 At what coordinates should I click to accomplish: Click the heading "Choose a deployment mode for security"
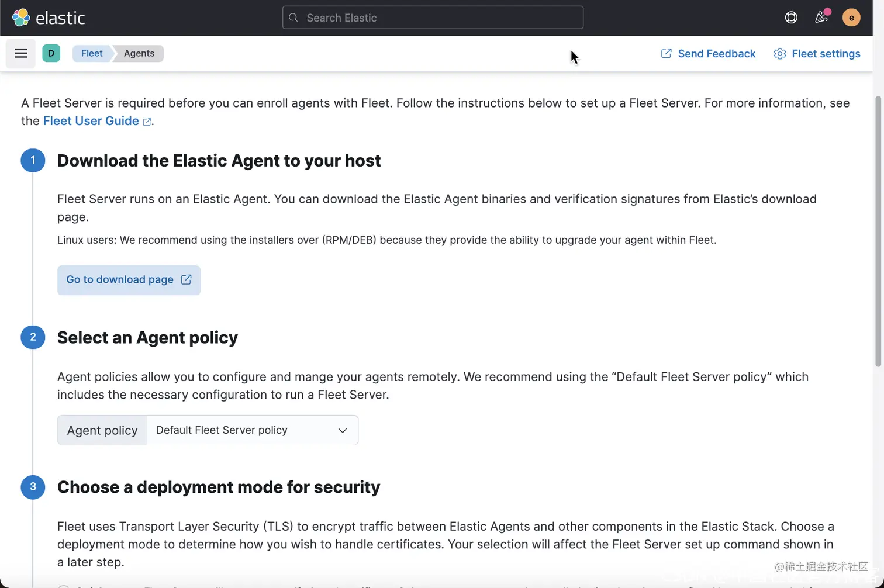(219, 487)
